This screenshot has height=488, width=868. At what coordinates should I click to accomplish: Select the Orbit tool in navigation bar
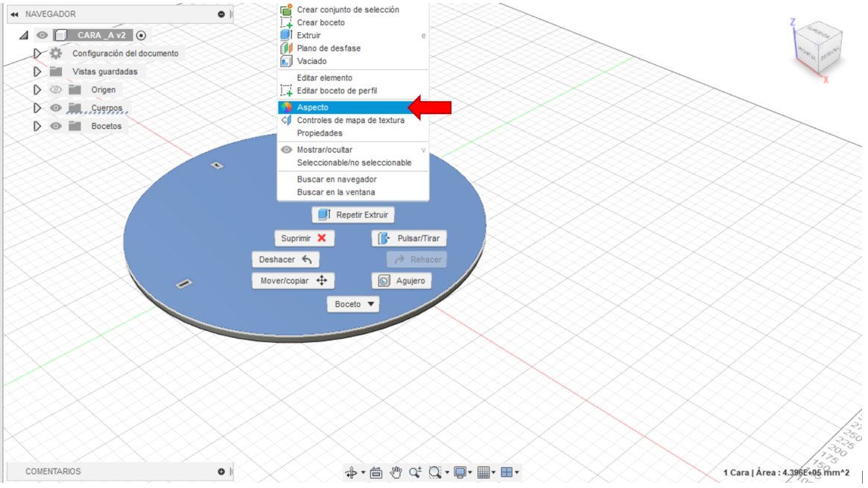point(351,472)
